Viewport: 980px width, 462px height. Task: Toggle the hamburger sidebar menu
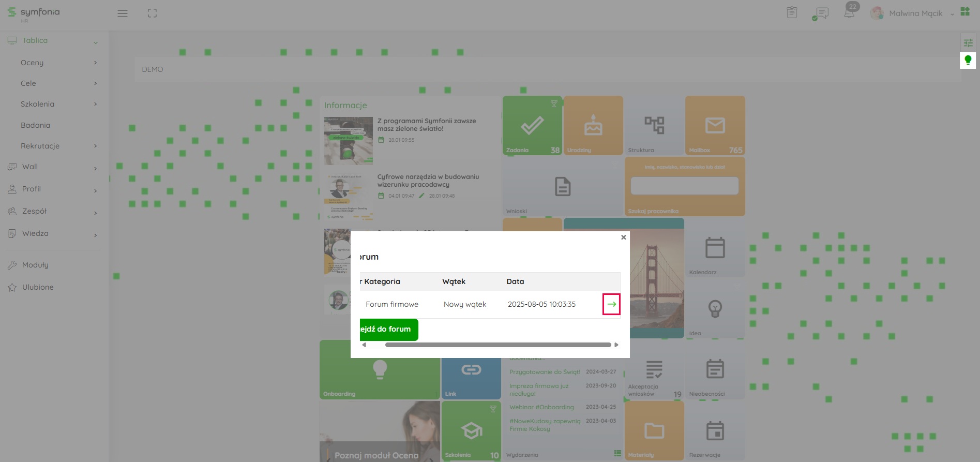123,13
